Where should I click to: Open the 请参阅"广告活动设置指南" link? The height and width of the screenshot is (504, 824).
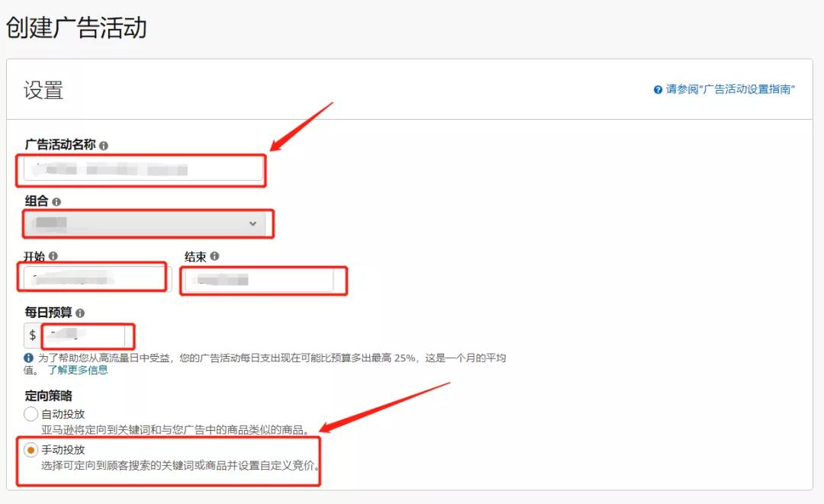click(x=730, y=90)
